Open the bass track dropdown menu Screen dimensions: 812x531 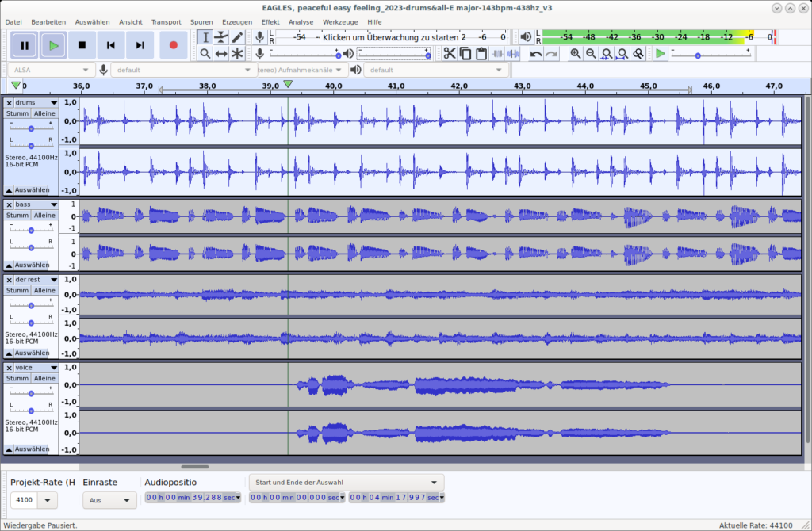click(x=36, y=204)
